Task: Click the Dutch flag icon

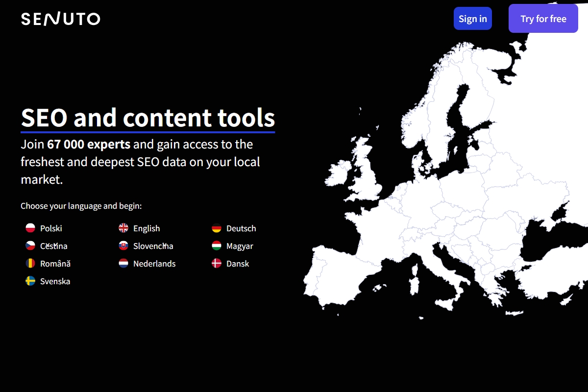Action: [123, 264]
